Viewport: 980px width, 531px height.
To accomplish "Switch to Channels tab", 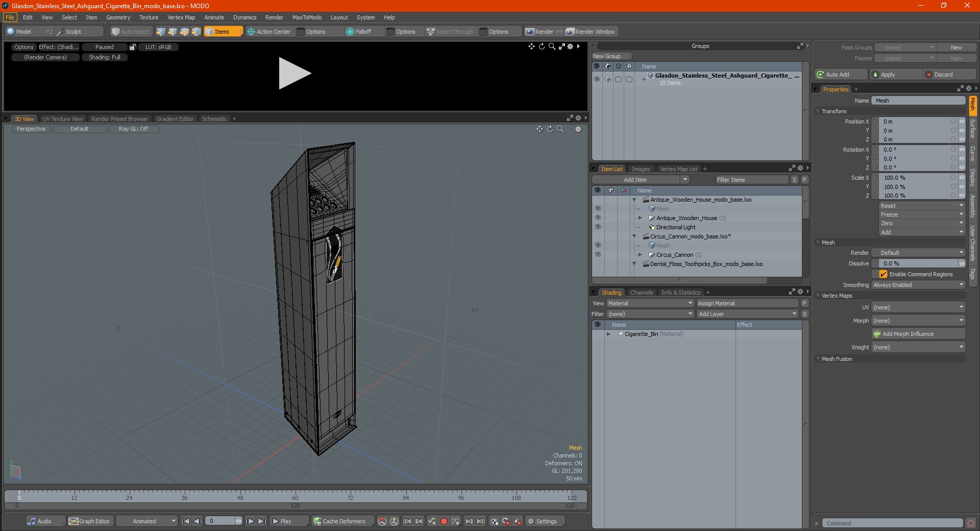I will click(642, 293).
